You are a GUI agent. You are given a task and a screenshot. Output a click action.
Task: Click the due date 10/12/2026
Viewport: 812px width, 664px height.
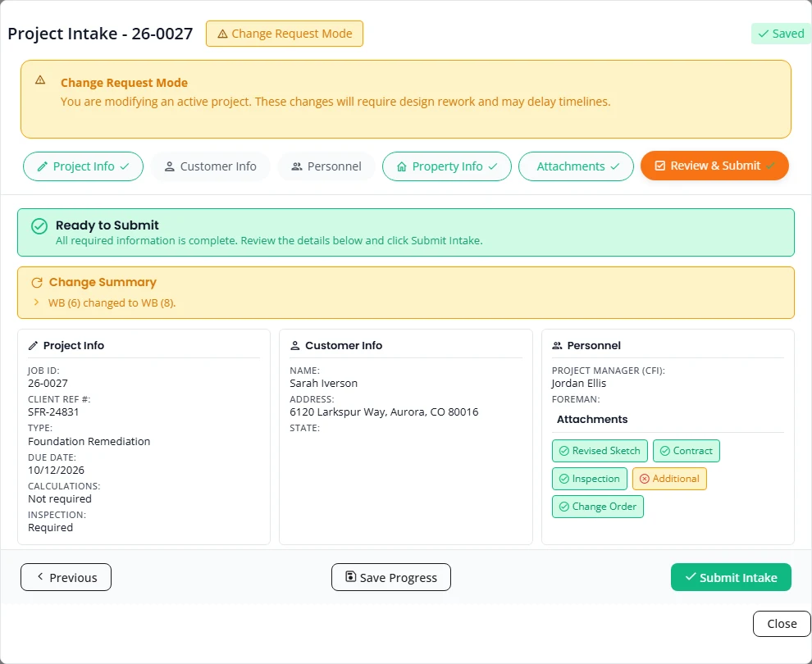[56, 471]
